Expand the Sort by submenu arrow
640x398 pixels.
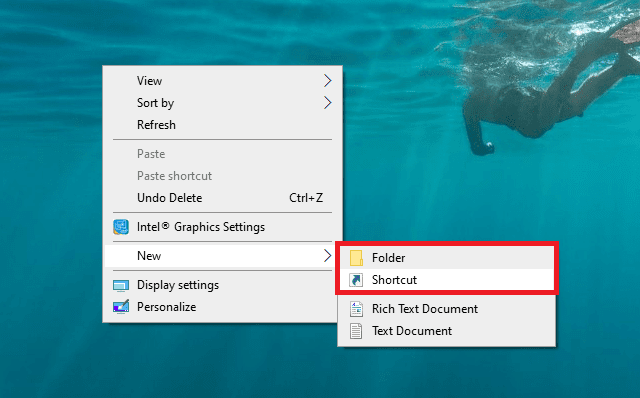327,103
